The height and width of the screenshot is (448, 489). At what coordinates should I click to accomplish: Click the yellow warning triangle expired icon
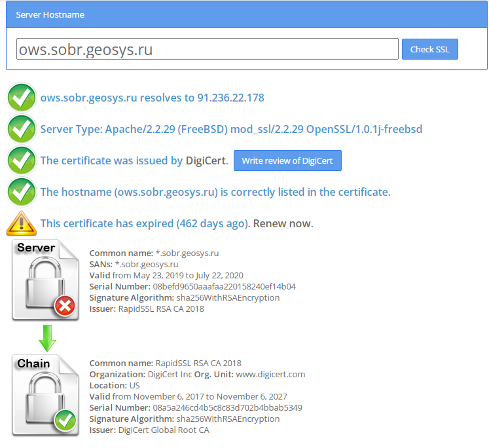22,223
